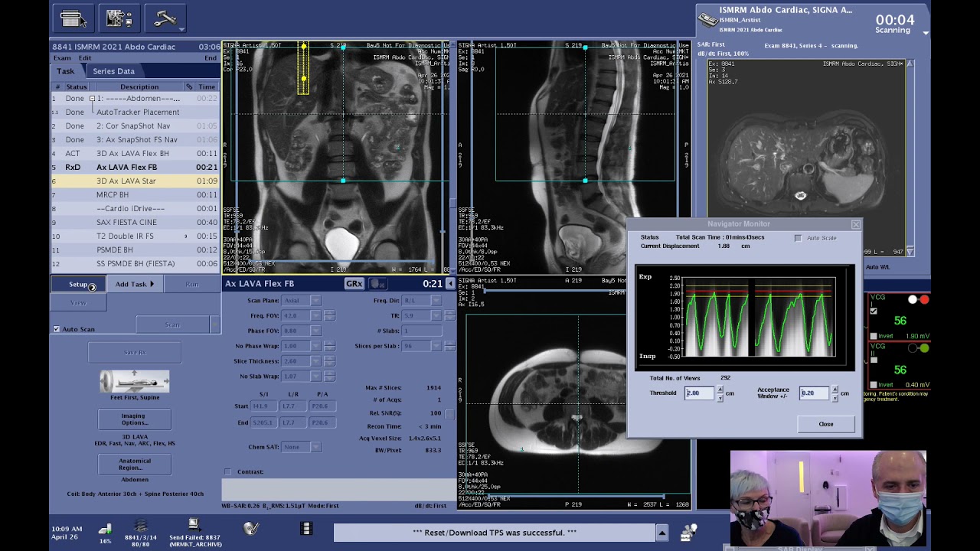Click the image stack 8841/3/14 status icon
Viewport: 980px width, 551px height.
pyautogui.click(x=140, y=526)
